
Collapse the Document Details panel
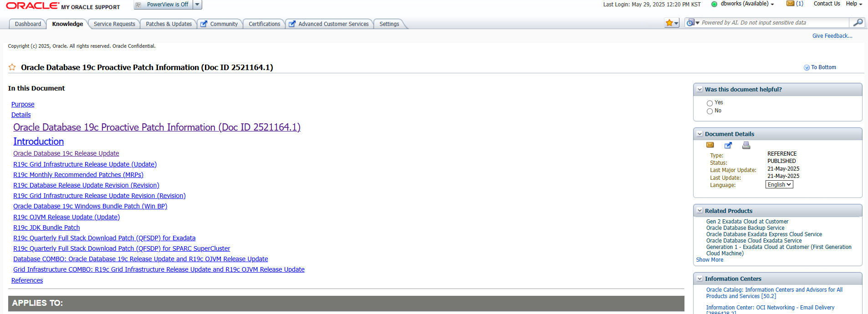coord(700,134)
